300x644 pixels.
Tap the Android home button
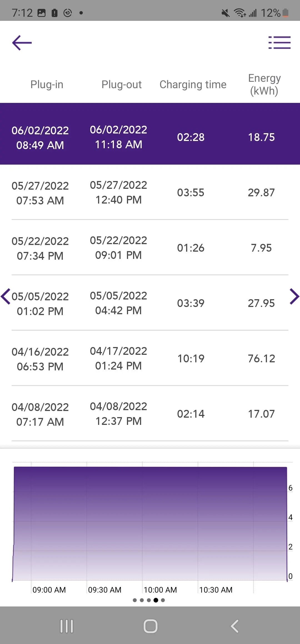[x=150, y=626]
